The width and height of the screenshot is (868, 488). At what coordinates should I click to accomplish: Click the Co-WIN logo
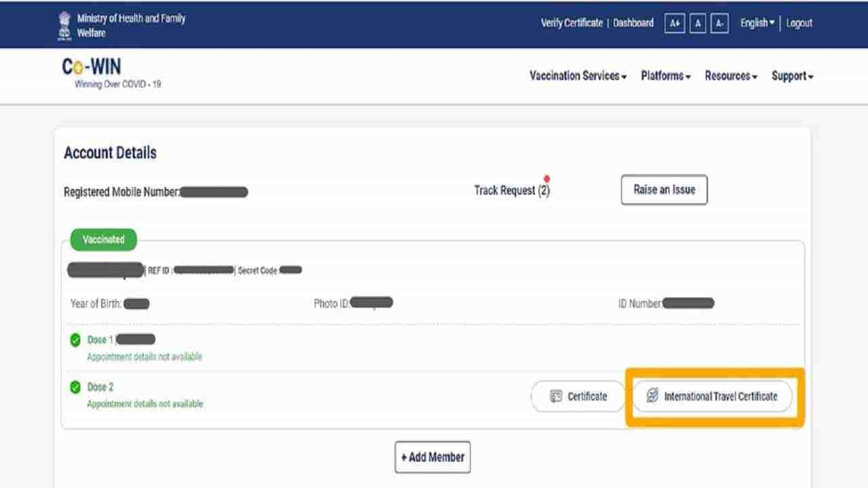(92, 68)
